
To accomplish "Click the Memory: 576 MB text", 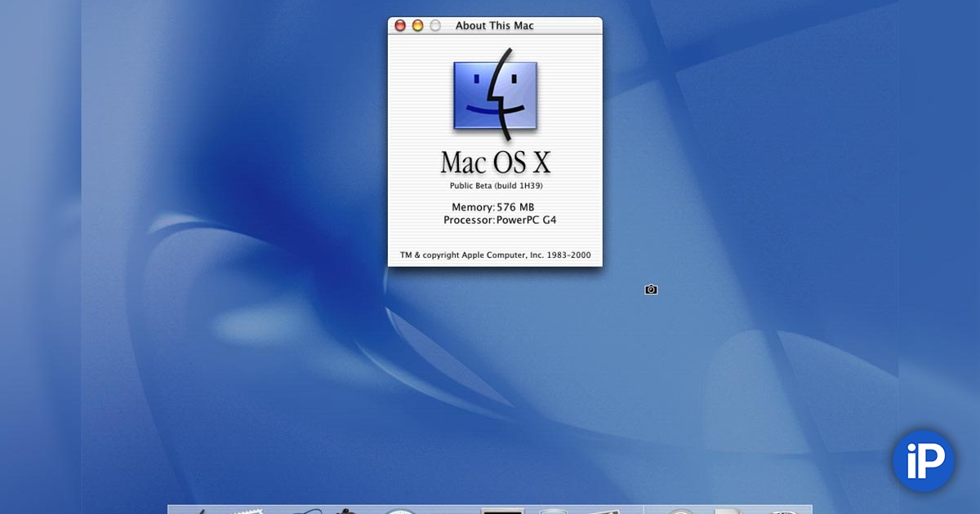I will click(x=492, y=207).
